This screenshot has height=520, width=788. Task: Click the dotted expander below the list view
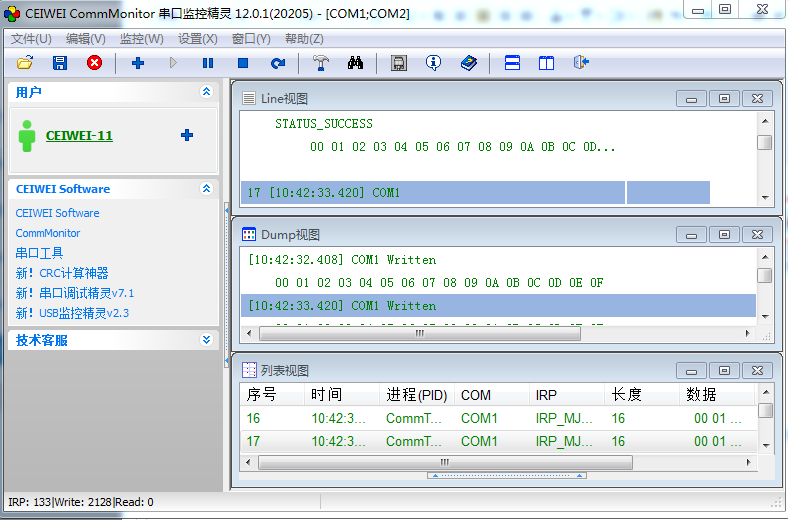[507, 475]
